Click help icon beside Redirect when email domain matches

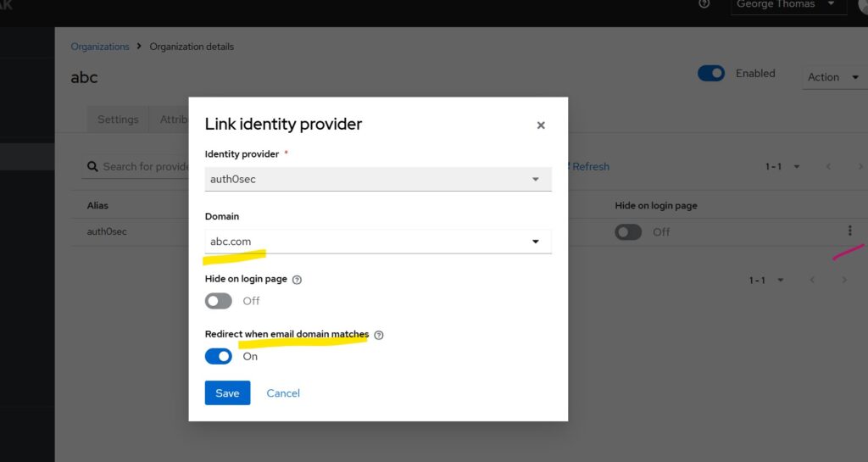coord(379,335)
